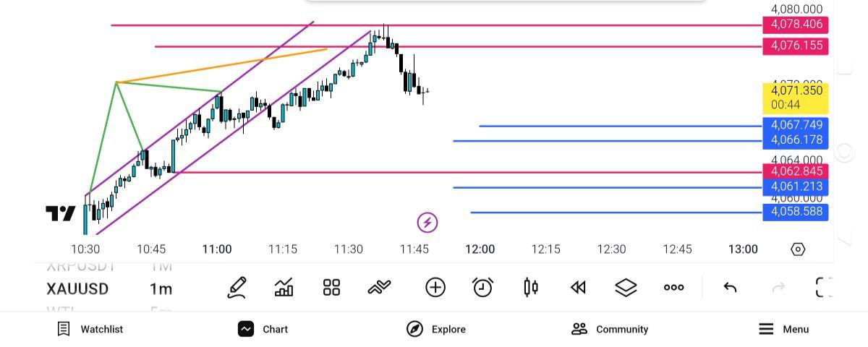Switch to the Explore tab
Image resolution: width=868 pixels, height=347 pixels.
436,329
